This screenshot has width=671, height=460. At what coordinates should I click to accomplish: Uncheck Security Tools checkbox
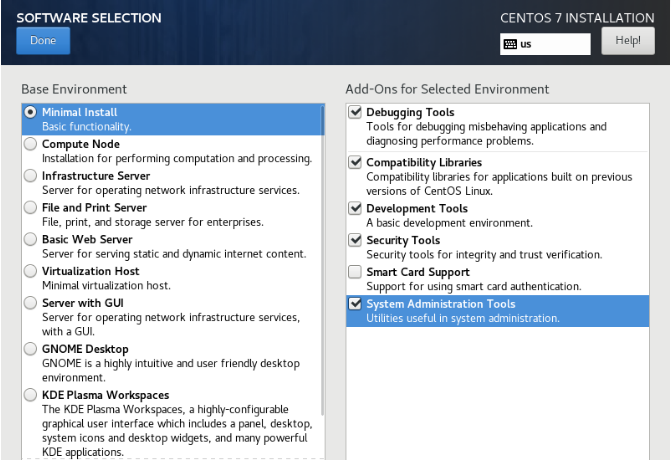pos(355,241)
